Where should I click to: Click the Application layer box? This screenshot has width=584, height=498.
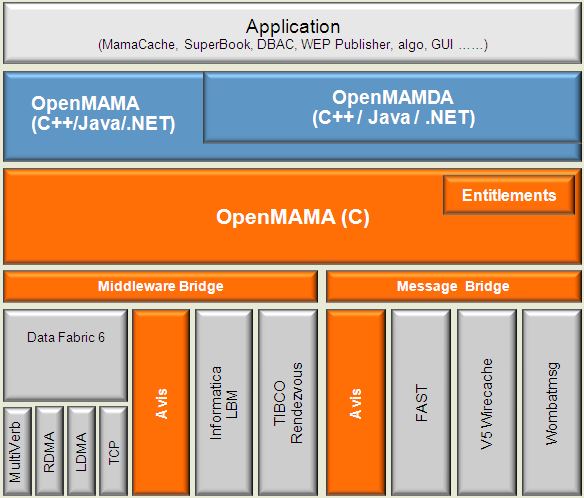(292, 34)
